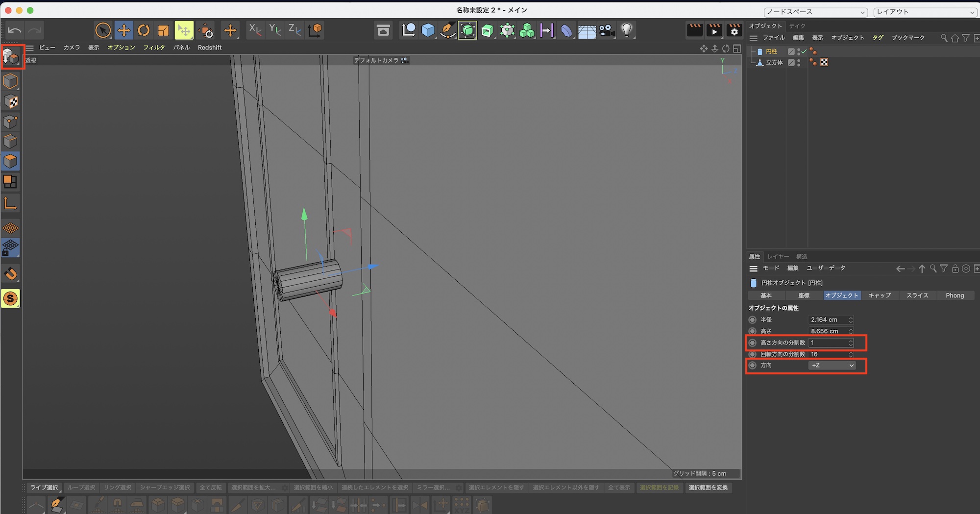Image resolution: width=980 pixels, height=514 pixels.
Task: Click the Make Editable icon
Action: pos(11,57)
